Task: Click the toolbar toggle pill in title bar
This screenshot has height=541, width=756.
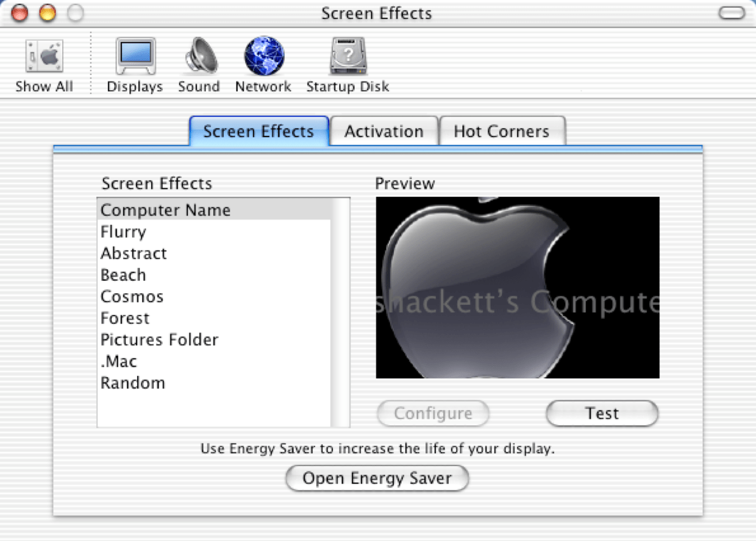Action: (x=732, y=13)
